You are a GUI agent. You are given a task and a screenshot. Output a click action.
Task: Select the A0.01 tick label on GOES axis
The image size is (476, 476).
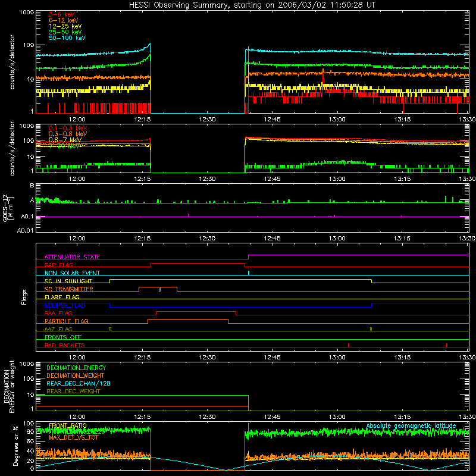click(26, 230)
